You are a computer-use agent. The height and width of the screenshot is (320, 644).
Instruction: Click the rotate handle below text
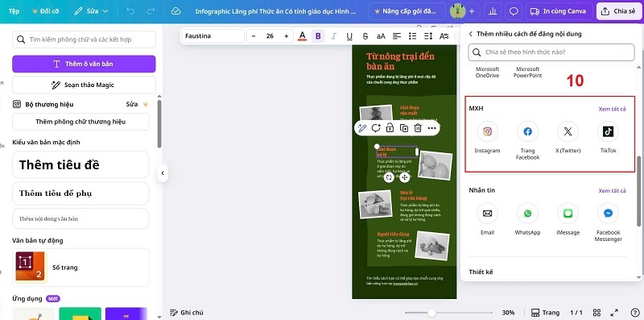click(389, 177)
